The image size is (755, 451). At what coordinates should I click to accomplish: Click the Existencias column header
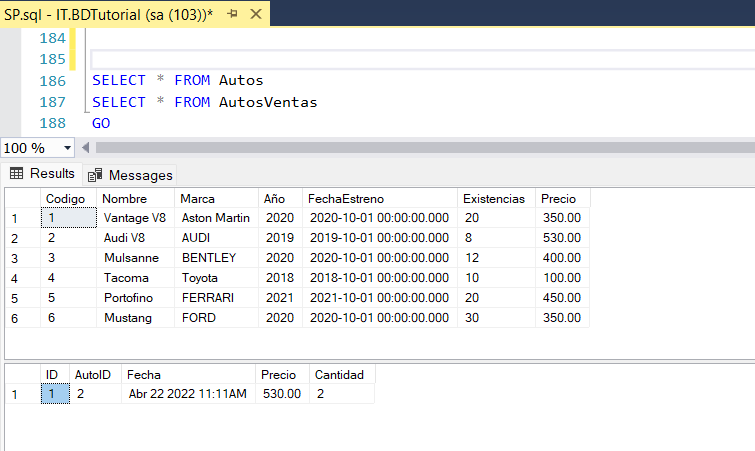click(x=496, y=198)
